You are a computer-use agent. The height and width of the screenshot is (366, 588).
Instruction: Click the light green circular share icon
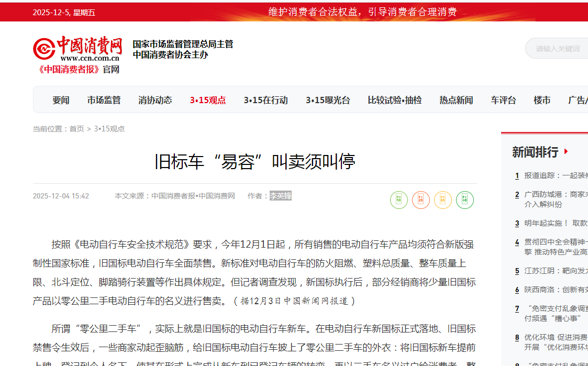point(398,199)
